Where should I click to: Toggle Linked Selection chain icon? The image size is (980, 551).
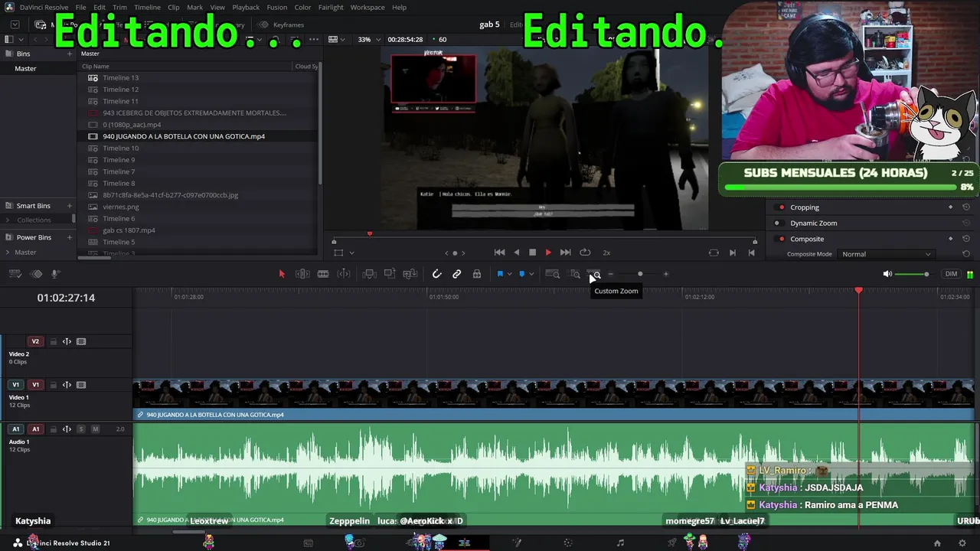point(457,274)
